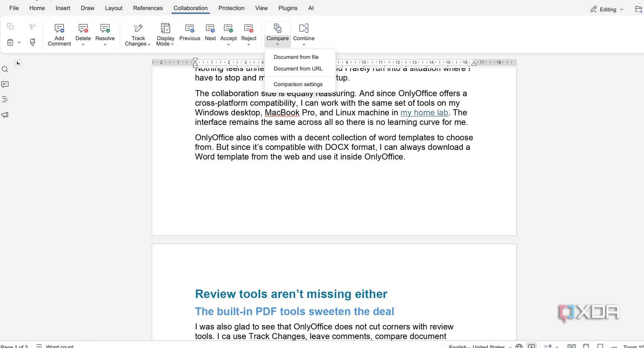The image size is (644, 348).
Task: Expand the Combine dropdown arrow
Action: [x=304, y=44]
